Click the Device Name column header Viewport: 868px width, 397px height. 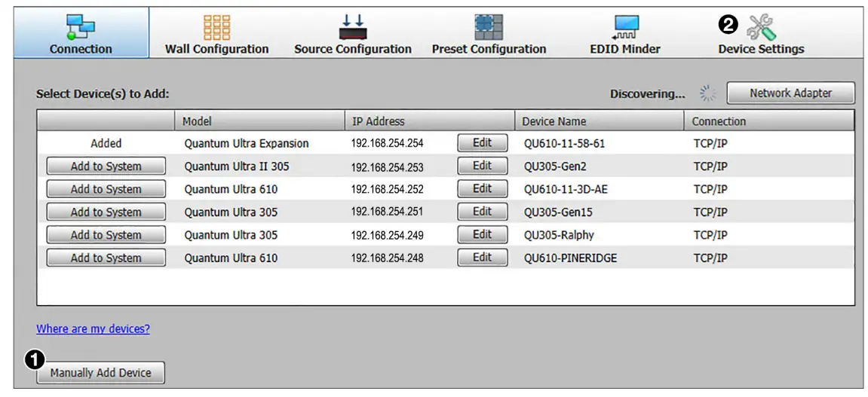(600, 121)
